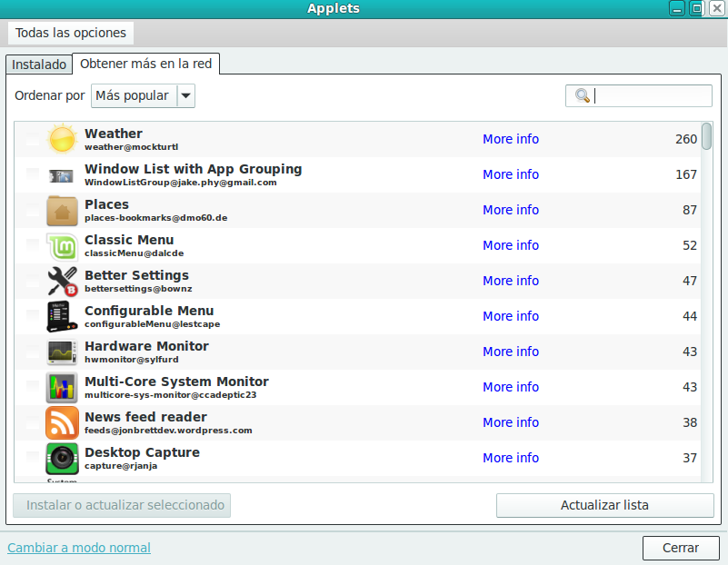Click the Places folder icon
The width and height of the screenshot is (728, 565).
click(62, 211)
